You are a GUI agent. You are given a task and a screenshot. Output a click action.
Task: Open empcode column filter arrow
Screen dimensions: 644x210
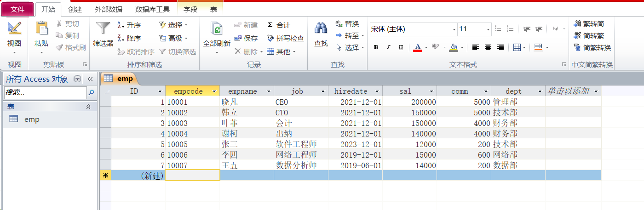[x=215, y=91]
